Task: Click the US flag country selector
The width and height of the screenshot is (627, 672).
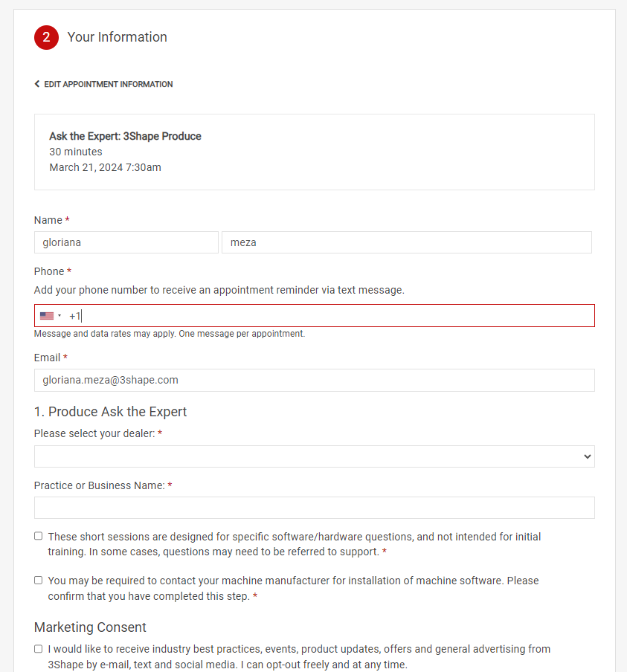Action: [x=47, y=316]
